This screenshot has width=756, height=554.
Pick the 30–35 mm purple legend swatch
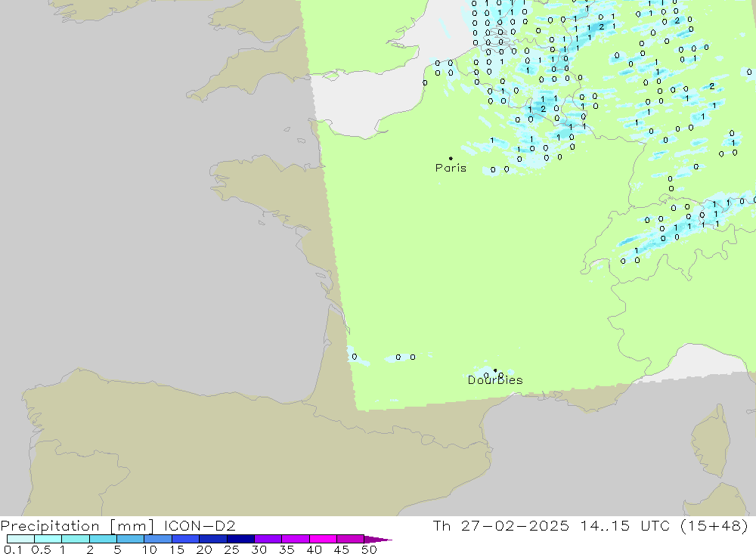(268, 539)
